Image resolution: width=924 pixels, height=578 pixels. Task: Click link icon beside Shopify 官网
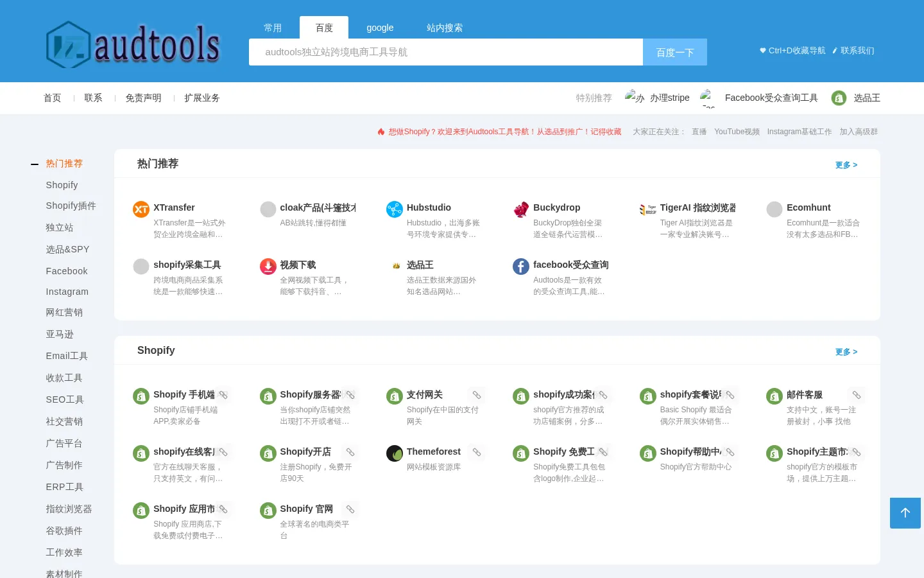coord(350,509)
